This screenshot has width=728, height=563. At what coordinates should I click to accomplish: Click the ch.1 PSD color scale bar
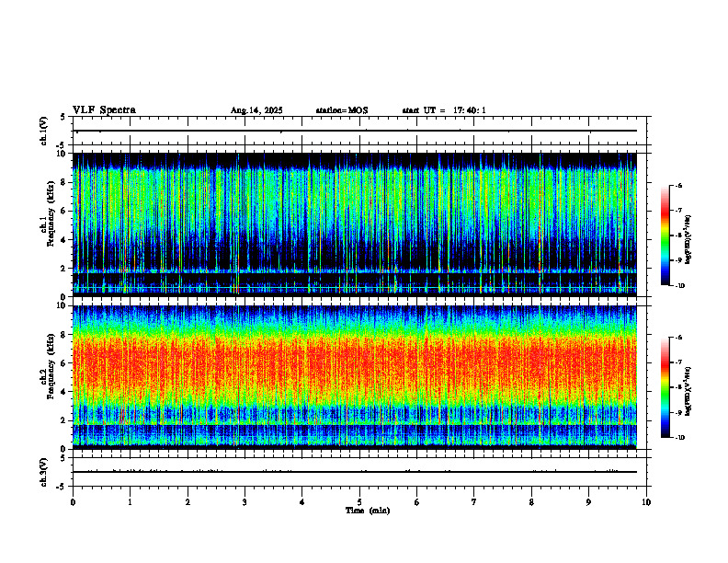[665, 236]
